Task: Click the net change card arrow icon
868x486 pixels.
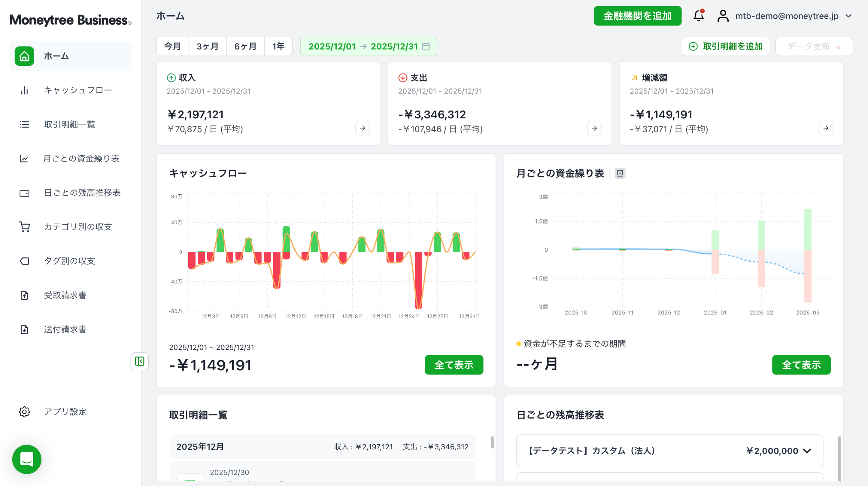Action: pyautogui.click(x=826, y=128)
